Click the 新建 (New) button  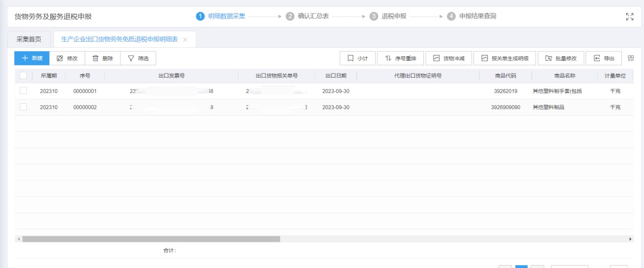pos(32,58)
